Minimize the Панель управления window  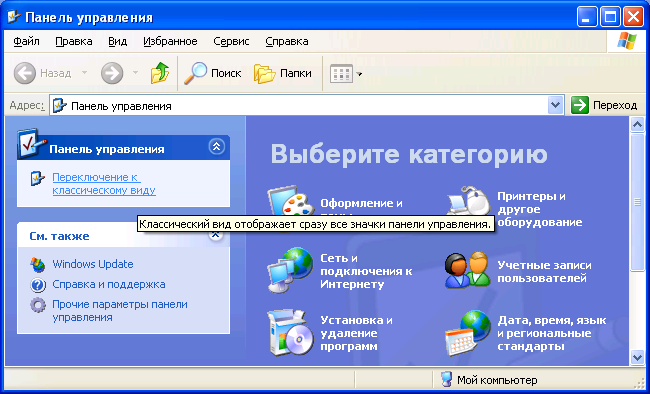pos(587,17)
